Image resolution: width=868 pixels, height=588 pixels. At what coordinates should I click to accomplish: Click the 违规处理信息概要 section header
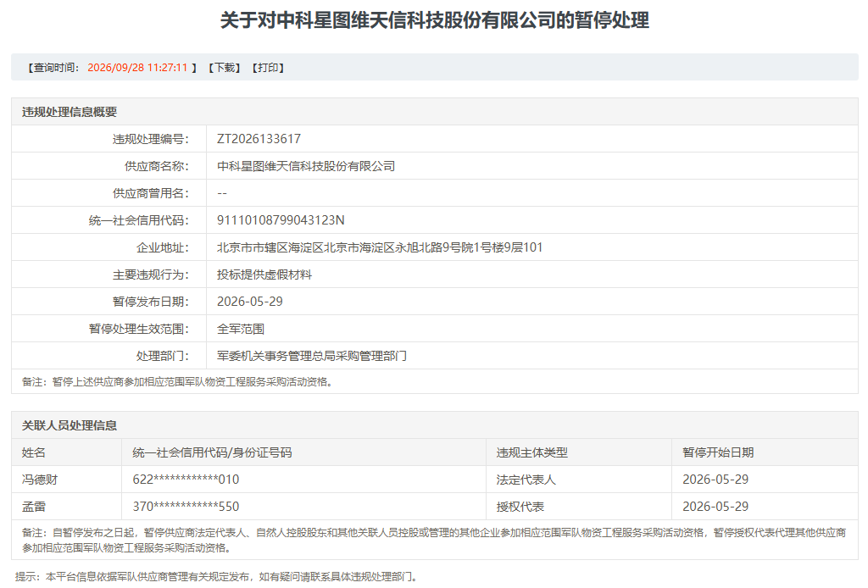pyautogui.click(x=70, y=112)
